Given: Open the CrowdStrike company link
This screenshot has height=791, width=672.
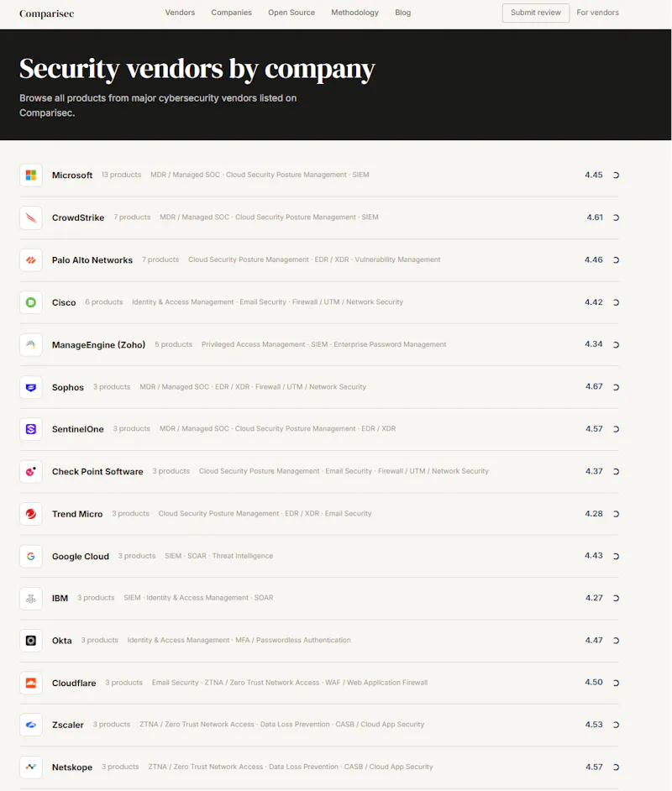Looking at the screenshot, I should coord(78,217).
